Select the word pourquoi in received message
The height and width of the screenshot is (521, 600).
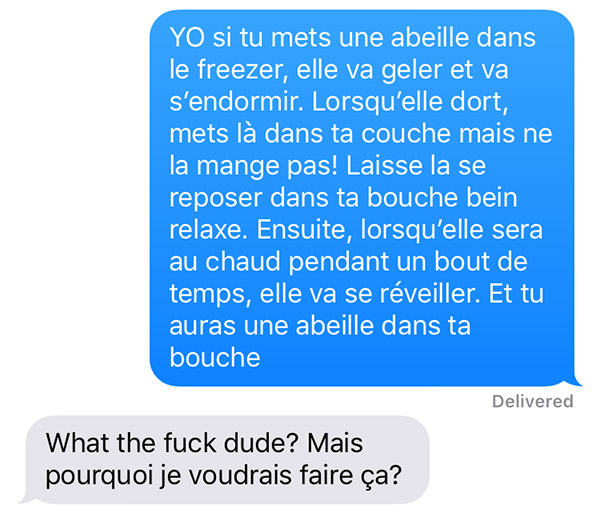pos(99,477)
